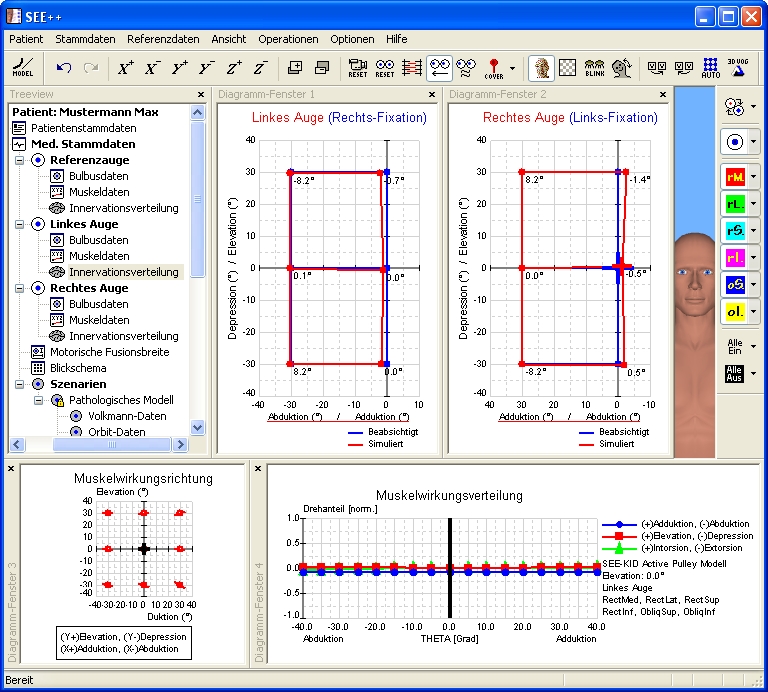Image resolution: width=768 pixels, height=692 pixels.
Task: Open the Operationen menu
Action: click(x=288, y=39)
